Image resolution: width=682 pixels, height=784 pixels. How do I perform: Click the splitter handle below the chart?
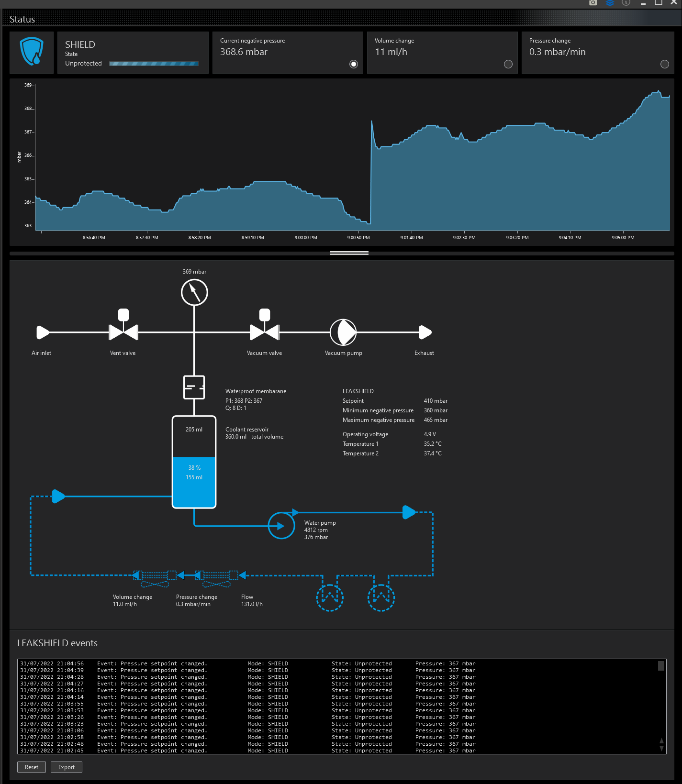click(349, 253)
